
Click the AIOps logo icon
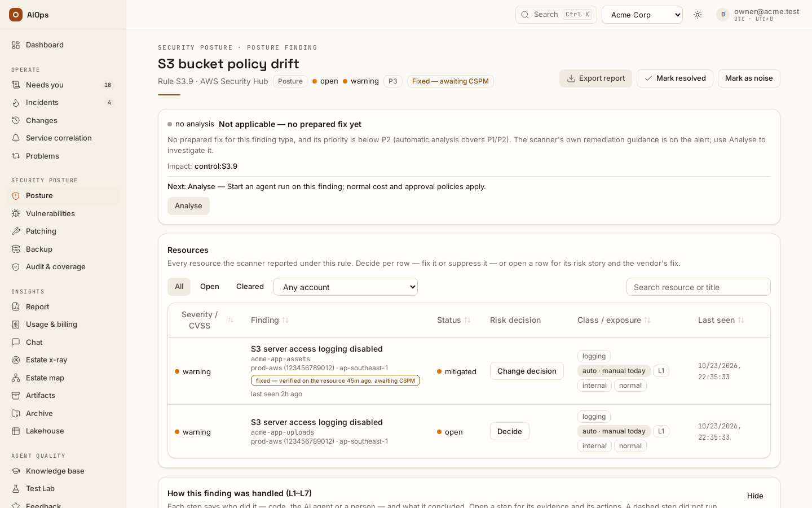click(16, 15)
